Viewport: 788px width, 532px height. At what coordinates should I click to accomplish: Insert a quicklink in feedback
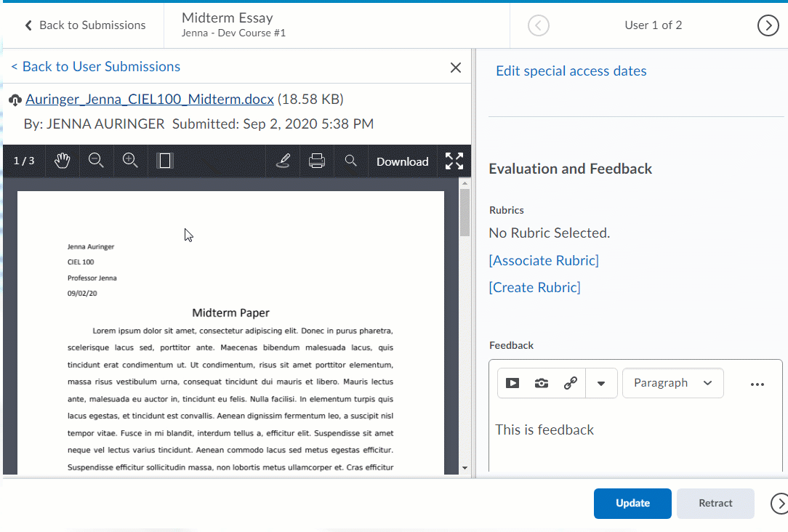(571, 383)
